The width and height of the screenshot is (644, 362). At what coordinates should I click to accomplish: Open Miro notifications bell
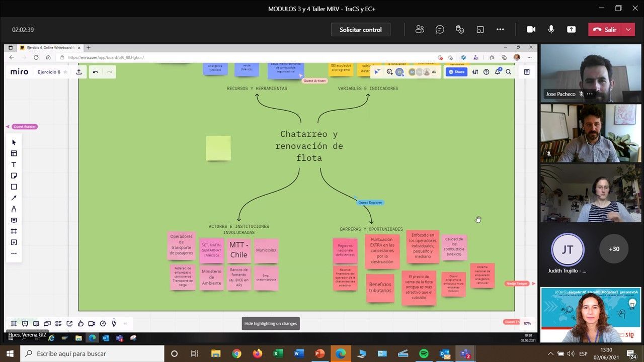coord(497,72)
